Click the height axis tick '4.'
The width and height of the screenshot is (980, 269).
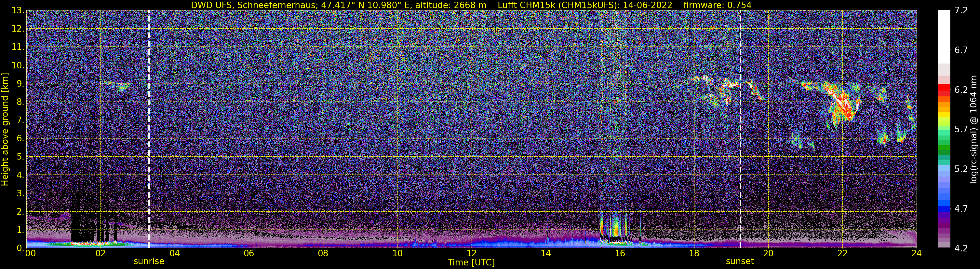click(x=20, y=175)
